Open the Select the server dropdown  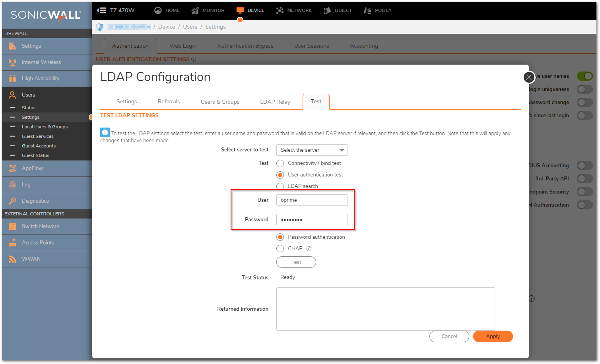click(312, 150)
